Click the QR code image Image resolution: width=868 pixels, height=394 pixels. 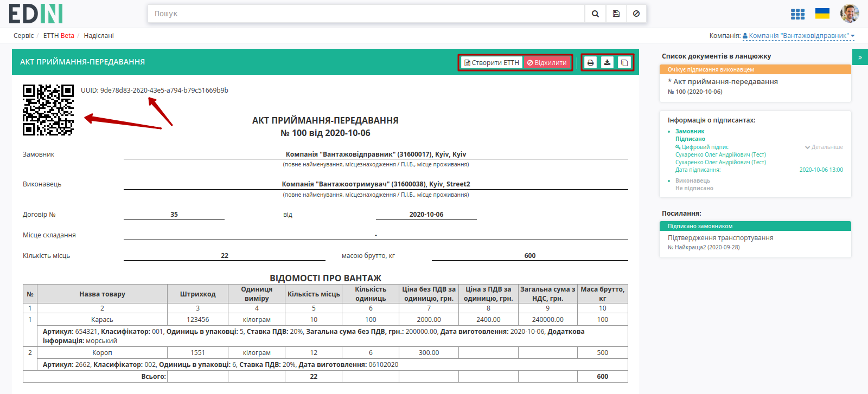[x=48, y=110]
